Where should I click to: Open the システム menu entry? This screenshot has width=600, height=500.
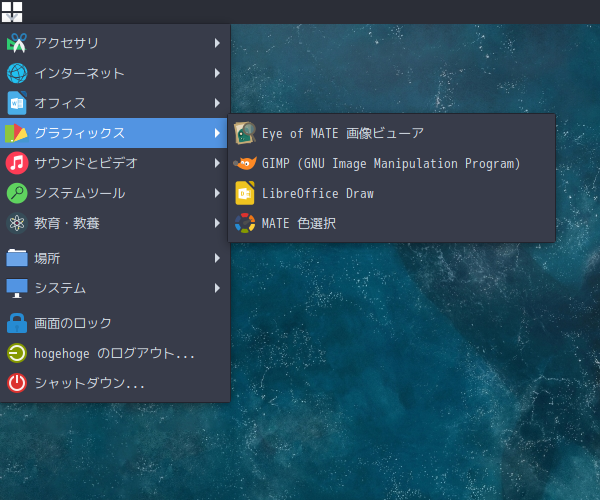(x=114, y=288)
